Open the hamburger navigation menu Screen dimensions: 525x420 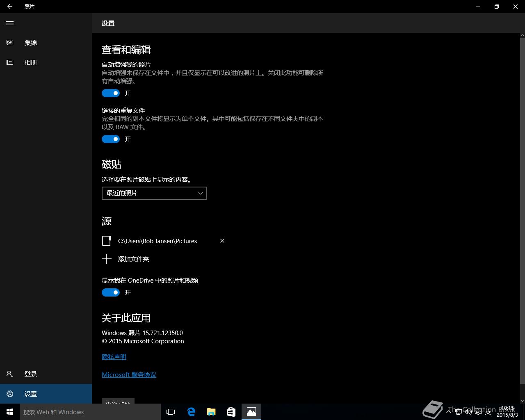[x=10, y=23]
